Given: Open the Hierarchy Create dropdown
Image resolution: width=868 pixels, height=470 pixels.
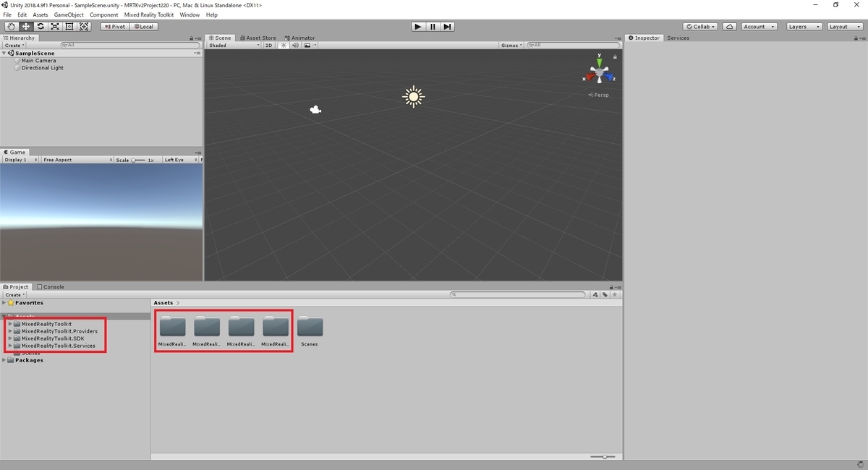Looking at the screenshot, I should 14,46.
